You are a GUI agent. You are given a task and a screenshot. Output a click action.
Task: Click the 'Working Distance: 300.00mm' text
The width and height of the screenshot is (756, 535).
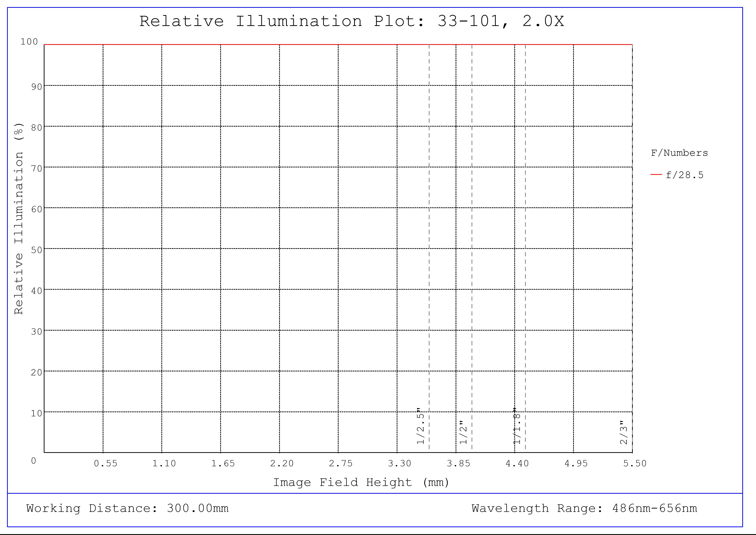tap(127, 508)
